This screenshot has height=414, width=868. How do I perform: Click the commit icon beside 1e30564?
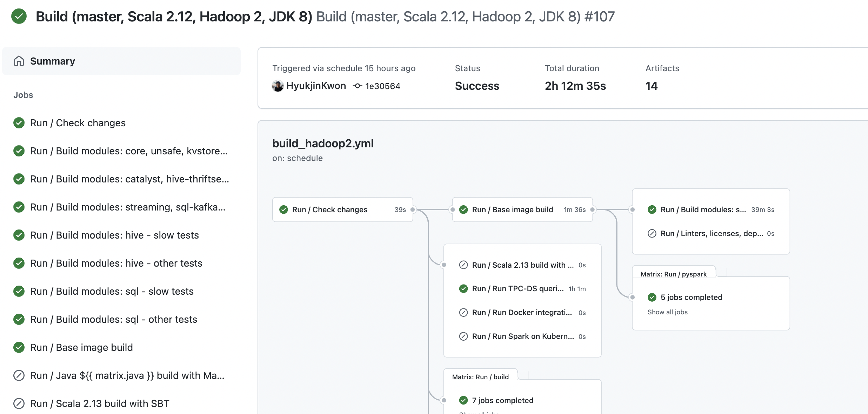click(357, 86)
